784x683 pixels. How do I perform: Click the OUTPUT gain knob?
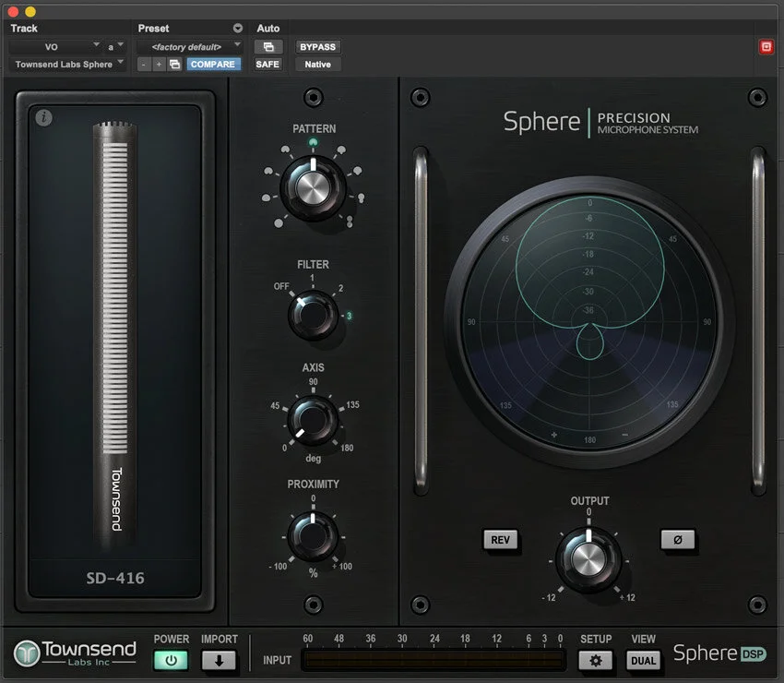tap(588, 559)
